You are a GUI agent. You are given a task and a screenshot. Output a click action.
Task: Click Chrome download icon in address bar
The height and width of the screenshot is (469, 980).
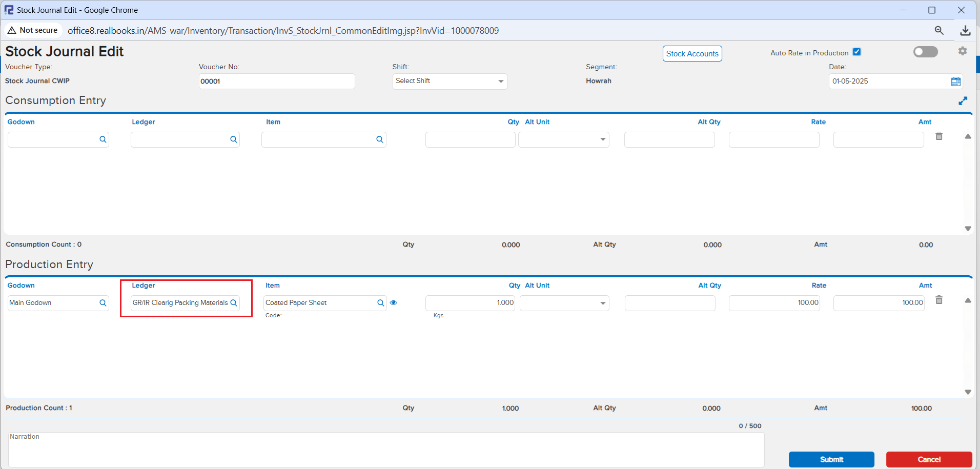click(965, 31)
